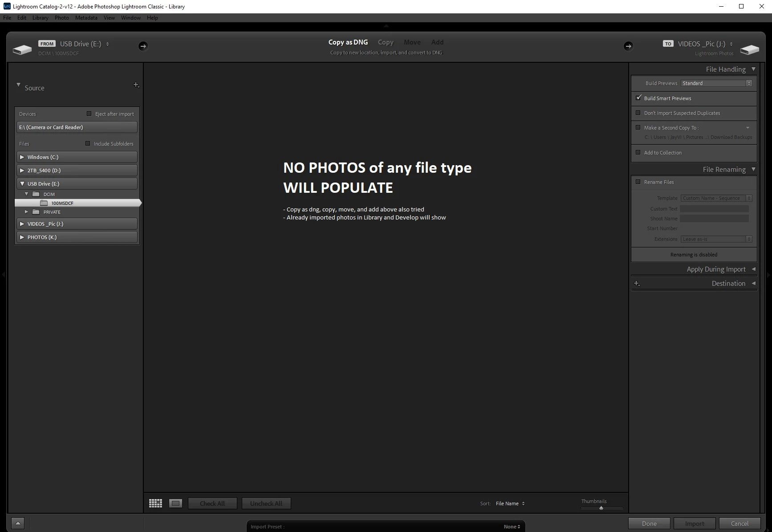The image size is (772, 532).
Task: Collapse the DCIM folder
Action: (x=27, y=194)
